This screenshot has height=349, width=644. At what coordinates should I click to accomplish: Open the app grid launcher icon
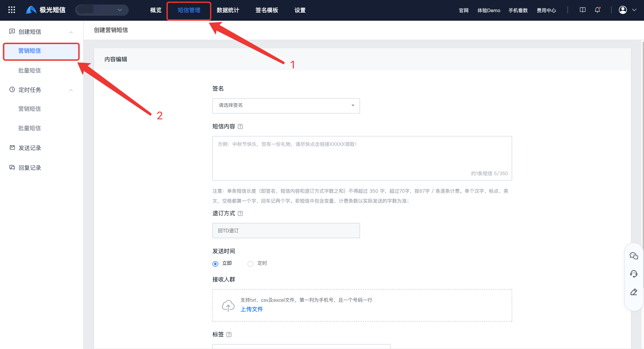[12, 10]
